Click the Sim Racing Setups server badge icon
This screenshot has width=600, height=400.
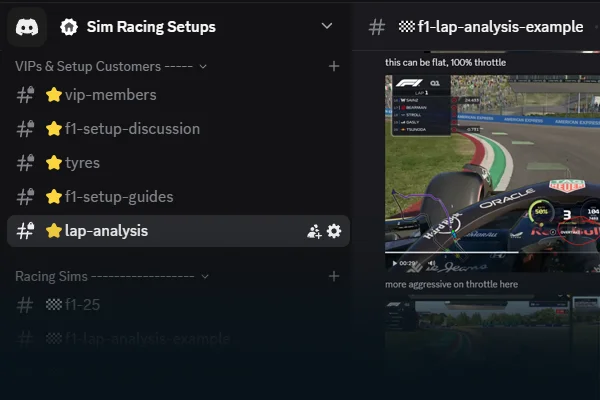tap(69, 27)
